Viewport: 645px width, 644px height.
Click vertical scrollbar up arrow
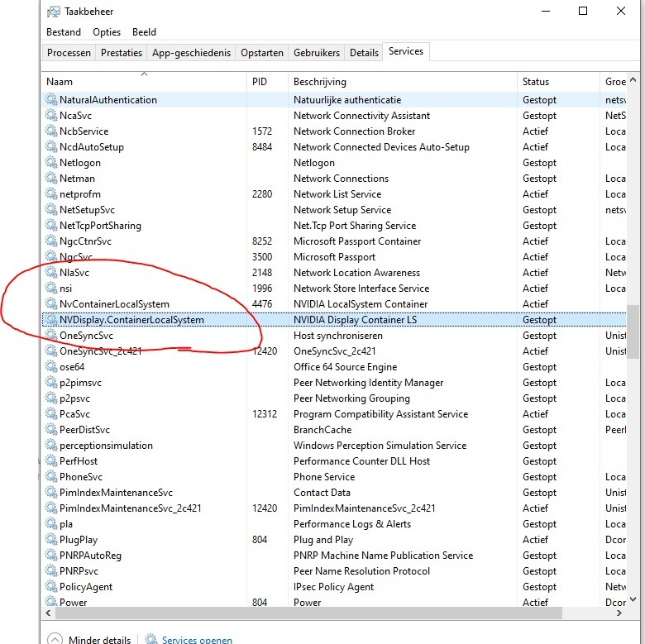pyautogui.click(x=633, y=80)
